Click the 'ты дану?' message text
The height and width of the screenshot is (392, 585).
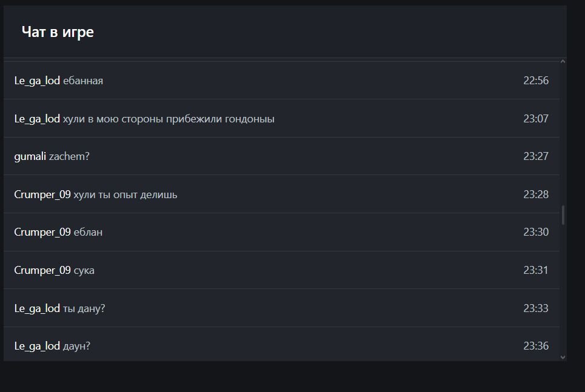[84, 308]
